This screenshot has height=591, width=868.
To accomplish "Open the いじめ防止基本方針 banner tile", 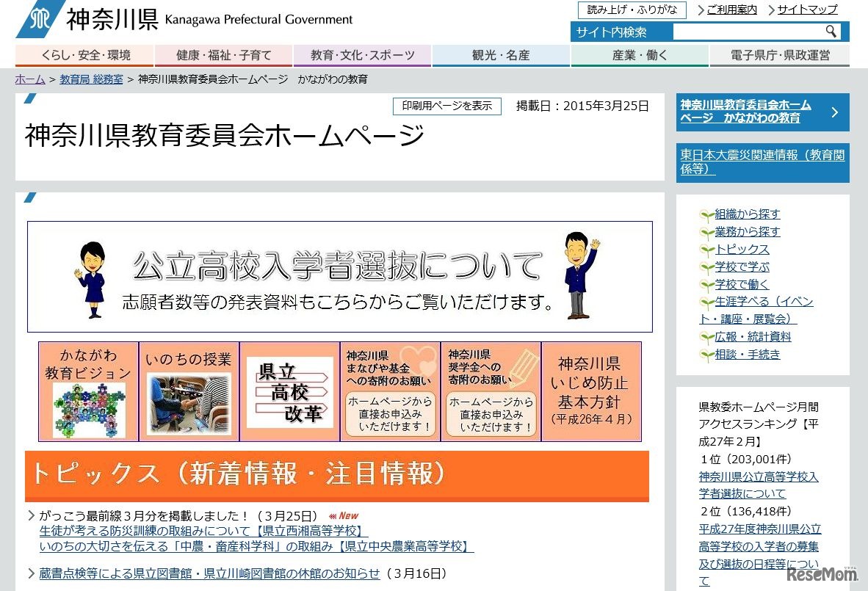I will (x=591, y=391).
